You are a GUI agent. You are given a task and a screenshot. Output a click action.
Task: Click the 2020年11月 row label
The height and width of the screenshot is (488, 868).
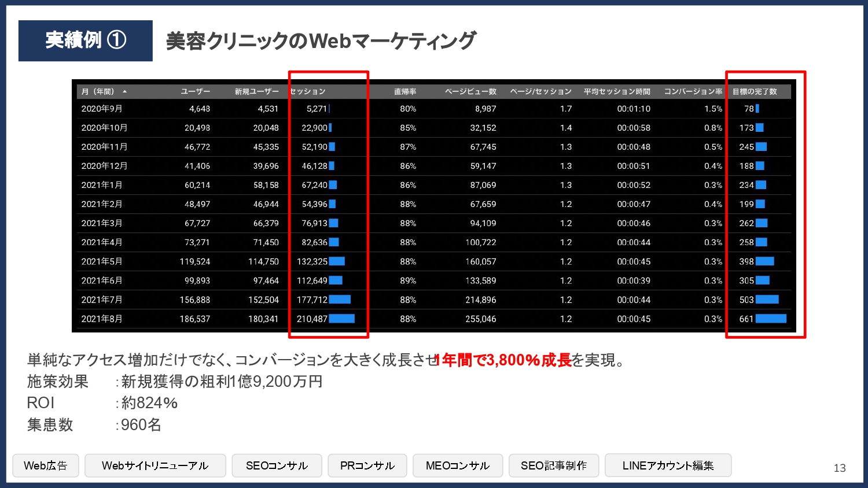[x=104, y=147]
